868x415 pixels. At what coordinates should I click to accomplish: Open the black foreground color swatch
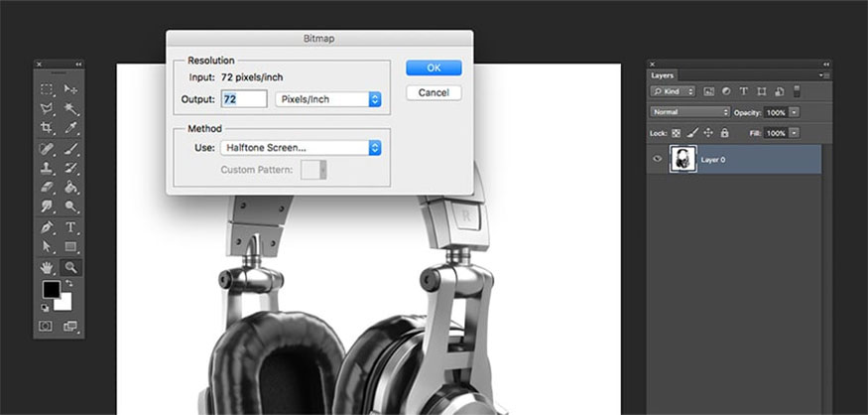[52, 289]
